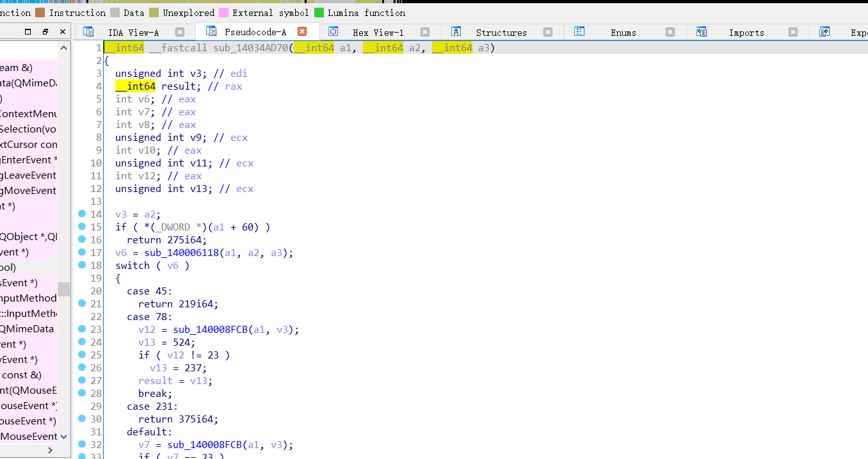Switch to the IDA View-A tab

click(134, 32)
